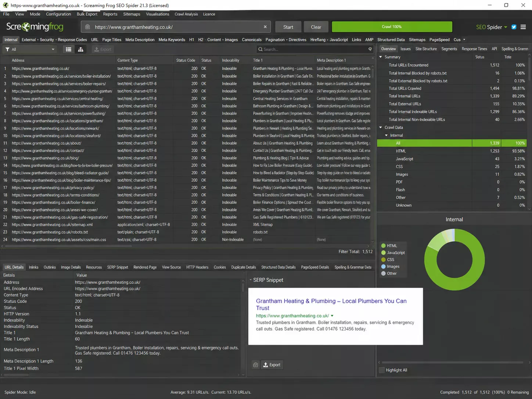Click the lock icon in URL bar
532x399 pixels.
coord(87,27)
